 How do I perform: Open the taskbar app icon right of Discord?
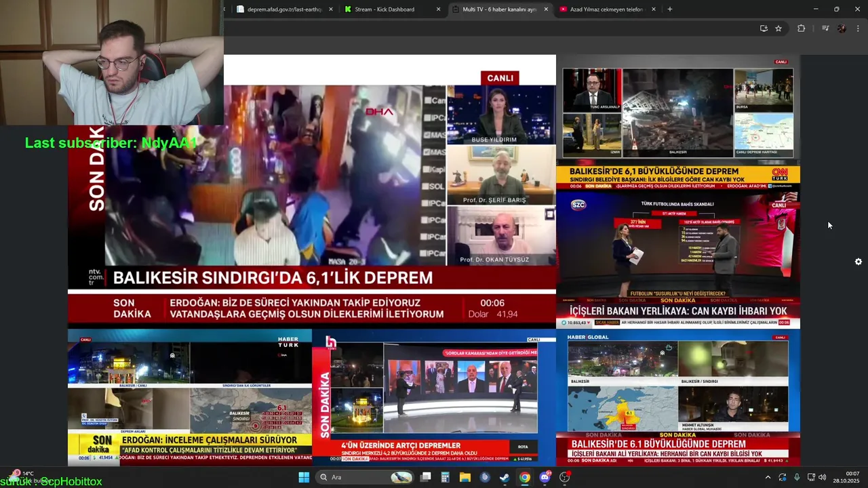point(565,477)
